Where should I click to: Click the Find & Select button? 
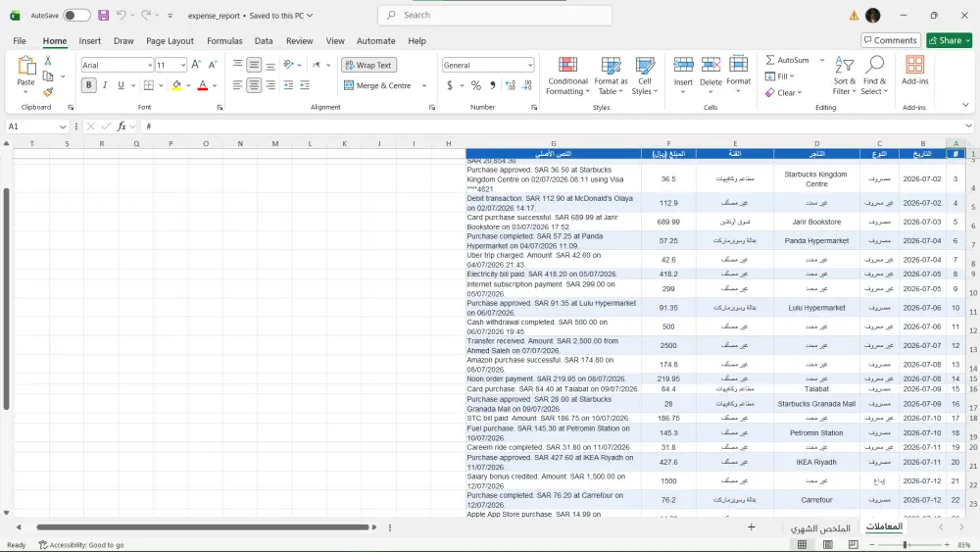874,75
